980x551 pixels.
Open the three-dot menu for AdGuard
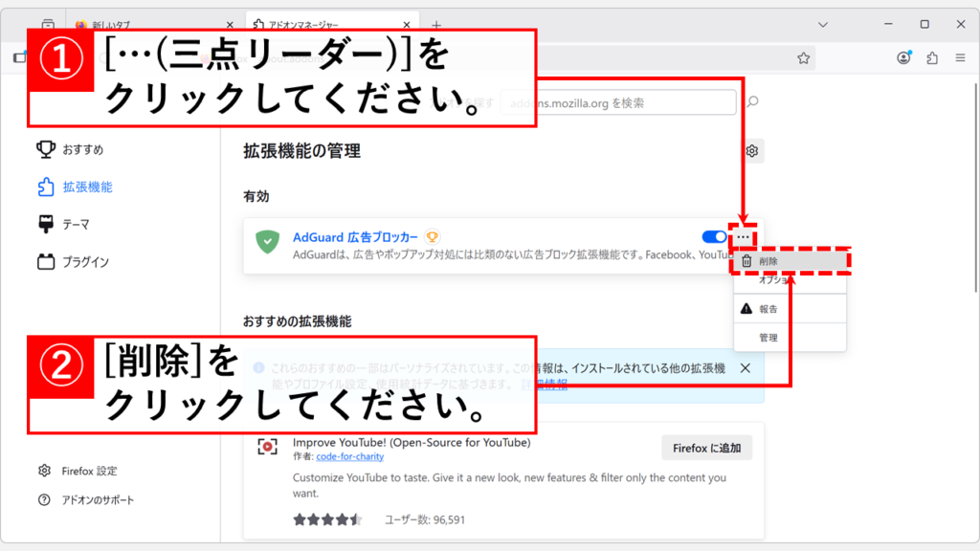(743, 237)
